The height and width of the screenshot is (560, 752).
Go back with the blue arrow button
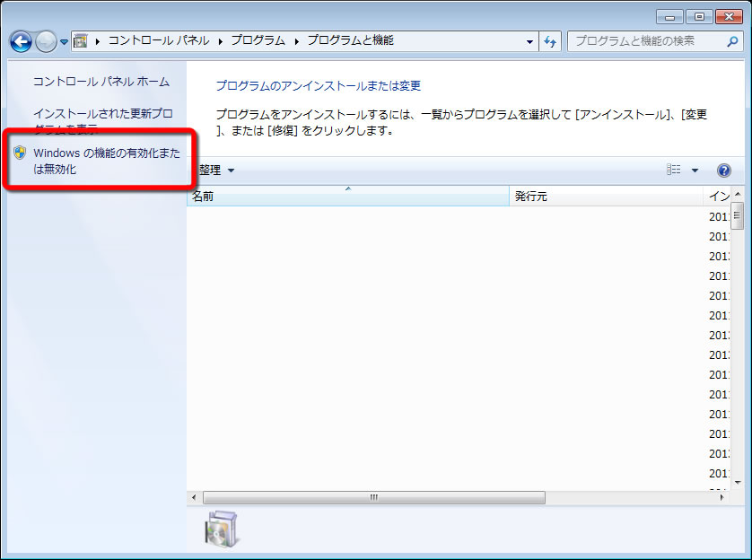pos(21,41)
